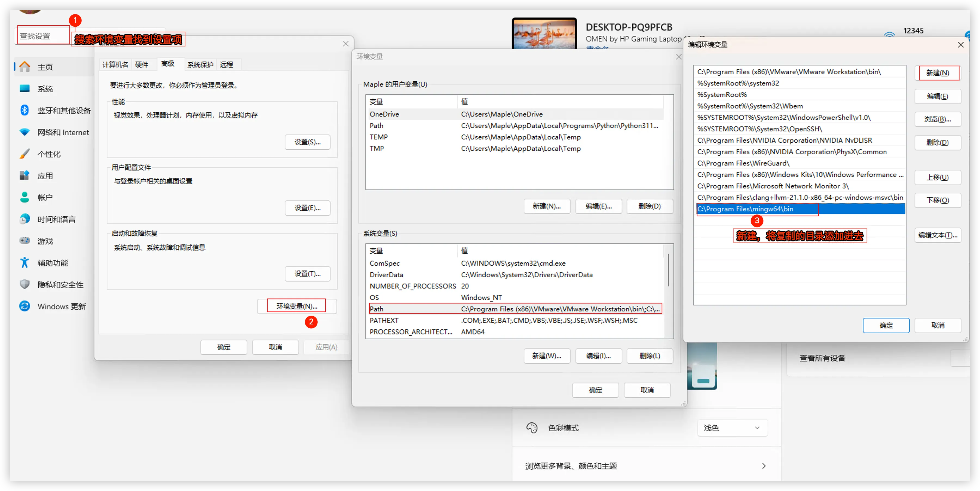Open System (系统) settings icon

pyautogui.click(x=25, y=89)
